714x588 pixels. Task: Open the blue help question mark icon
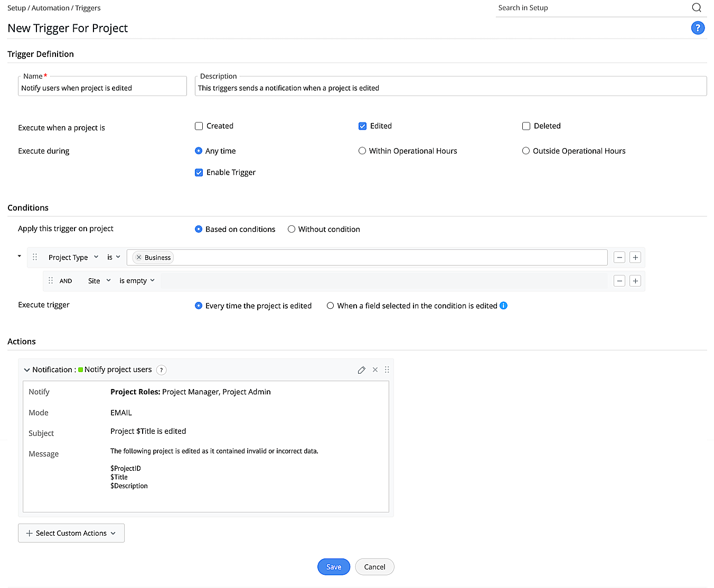click(698, 28)
